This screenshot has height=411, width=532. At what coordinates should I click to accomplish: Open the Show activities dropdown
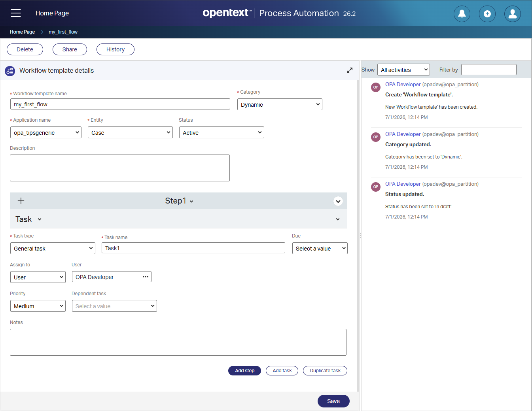click(x=403, y=70)
